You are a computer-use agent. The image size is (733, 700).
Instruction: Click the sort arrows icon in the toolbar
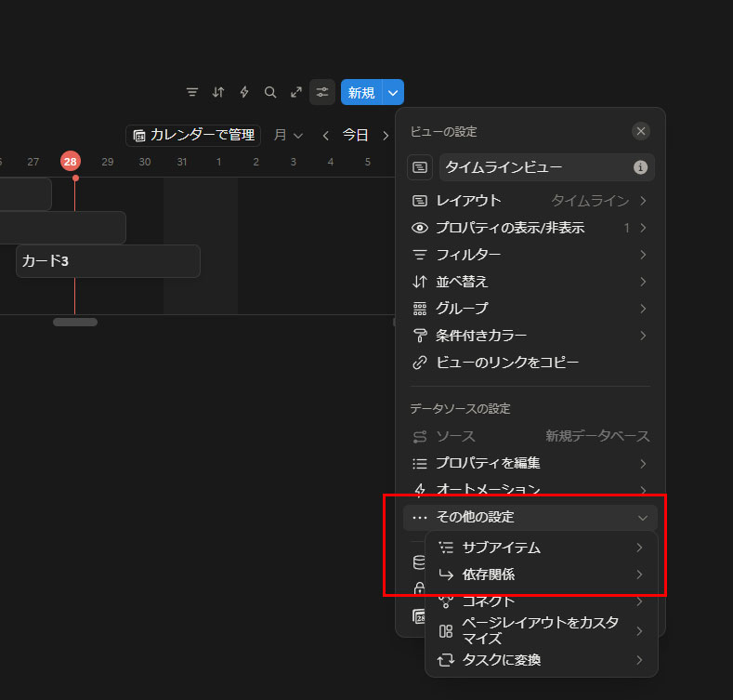coord(218,92)
